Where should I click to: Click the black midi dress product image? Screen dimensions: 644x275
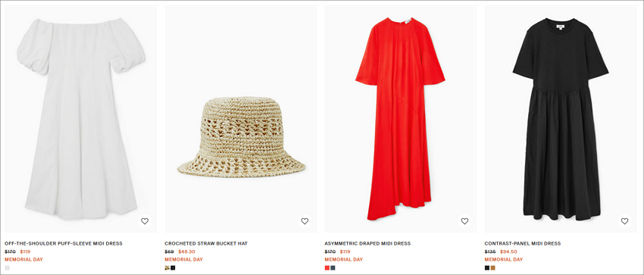[x=561, y=119]
